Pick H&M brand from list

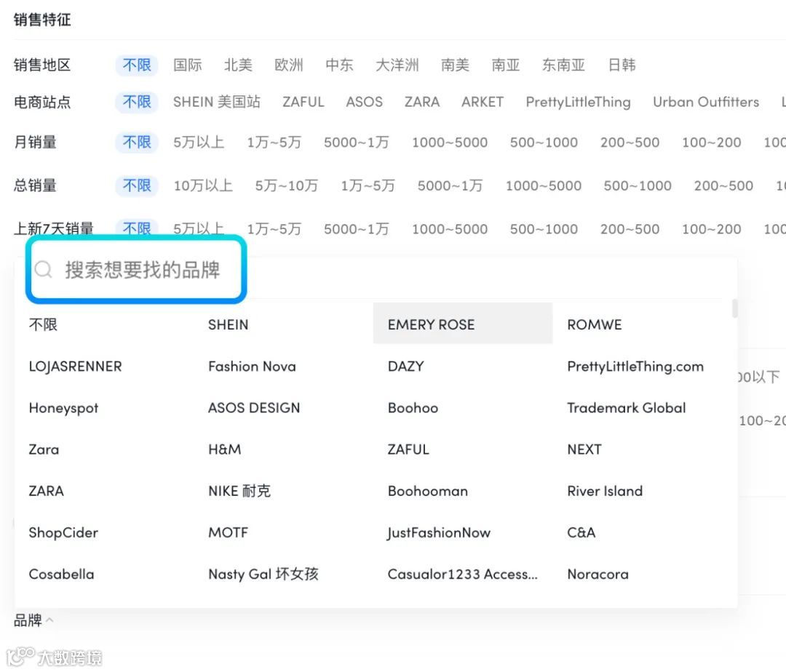click(225, 449)
